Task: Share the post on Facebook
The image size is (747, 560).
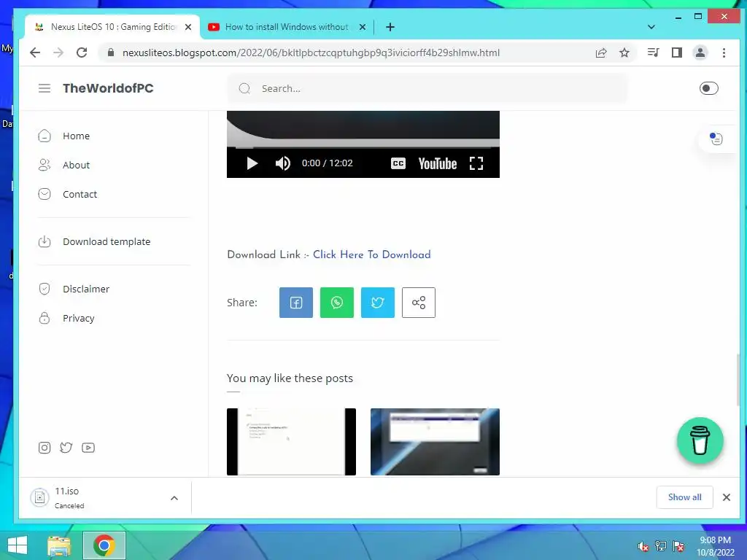Action: 296,303
